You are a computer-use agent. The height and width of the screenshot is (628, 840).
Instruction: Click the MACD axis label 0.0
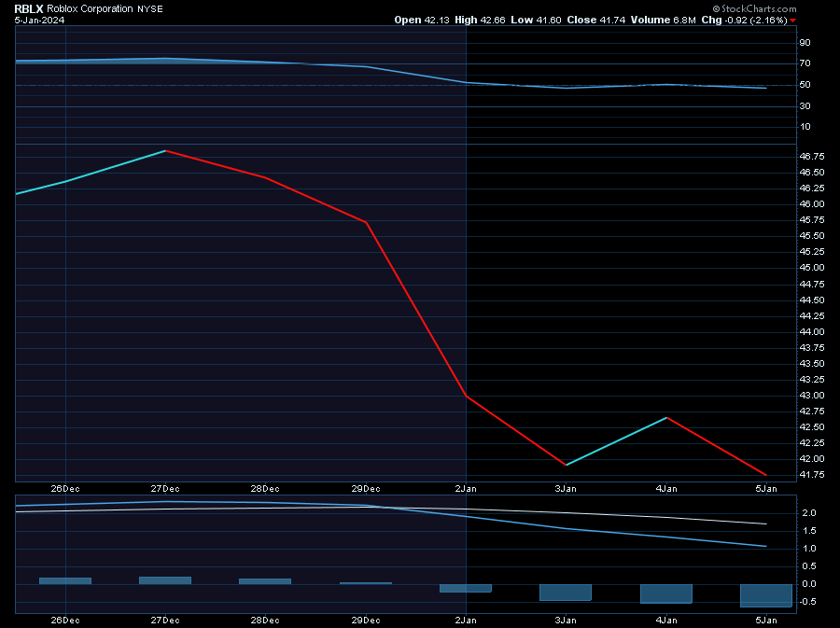coord(809,584)
